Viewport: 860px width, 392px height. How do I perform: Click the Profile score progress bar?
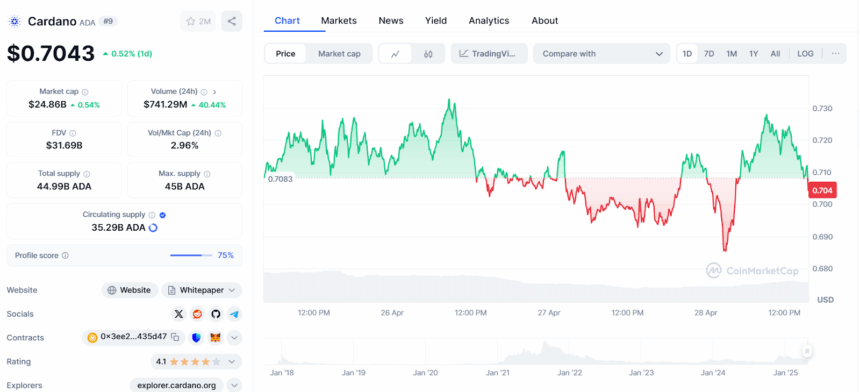191,255
